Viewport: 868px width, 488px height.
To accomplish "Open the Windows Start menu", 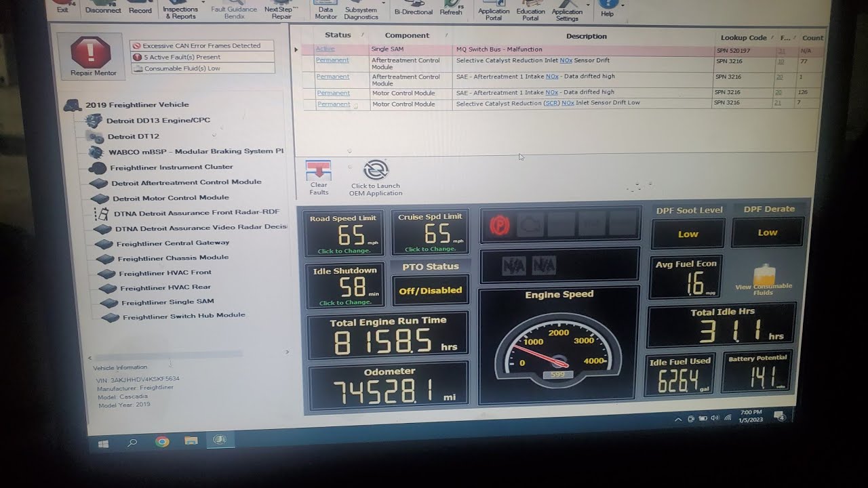I will coord(103,444).
